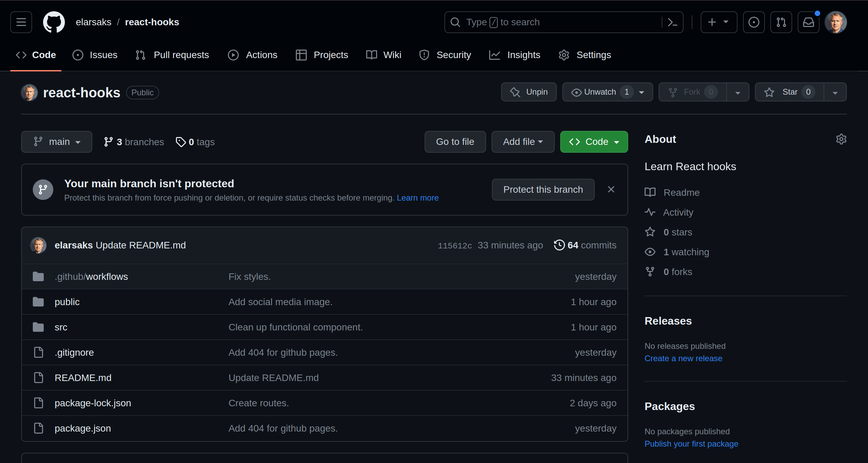Switch to the Code tab
Viewport: 868px width, 463px height.
36,55
